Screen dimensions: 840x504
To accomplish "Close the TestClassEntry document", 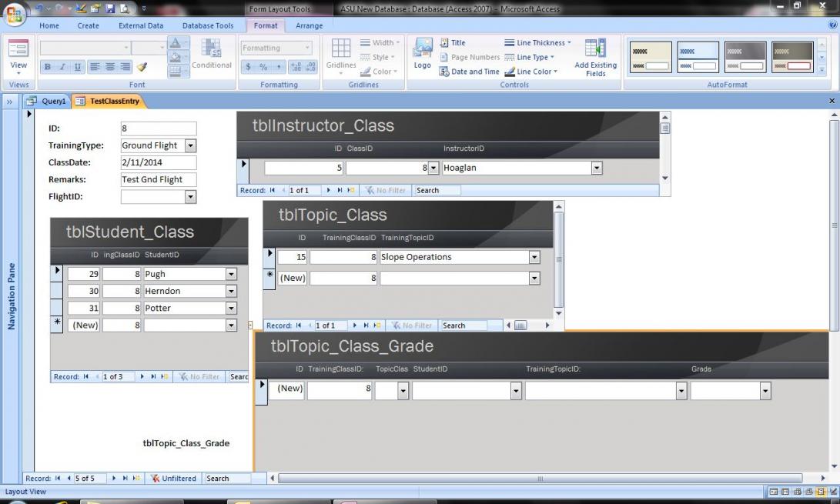I will (x=832, y=101).
